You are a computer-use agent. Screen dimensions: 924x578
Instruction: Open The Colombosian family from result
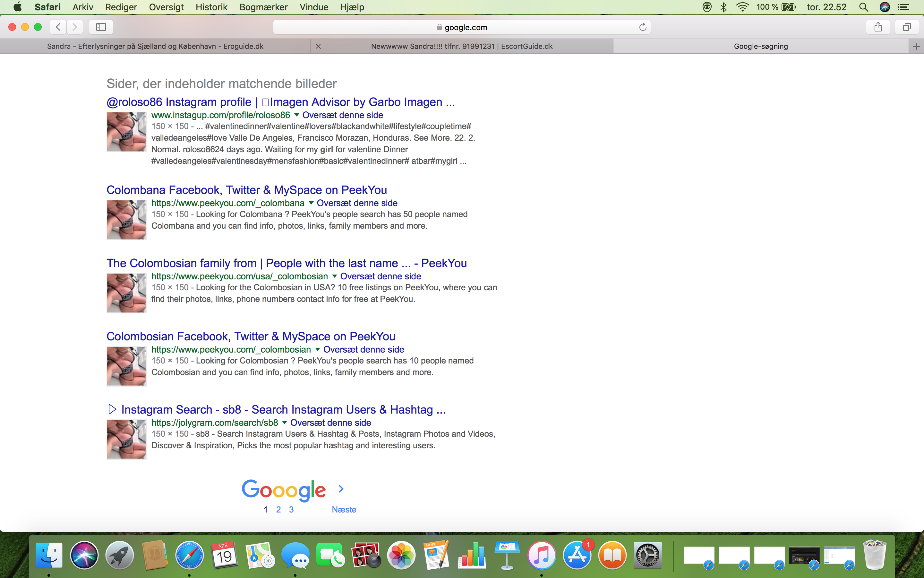(x=287, y=263)
